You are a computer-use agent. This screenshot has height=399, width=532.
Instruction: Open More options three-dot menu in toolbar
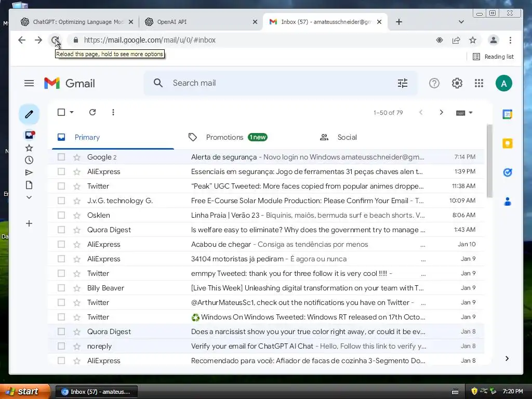coord(113,112)
